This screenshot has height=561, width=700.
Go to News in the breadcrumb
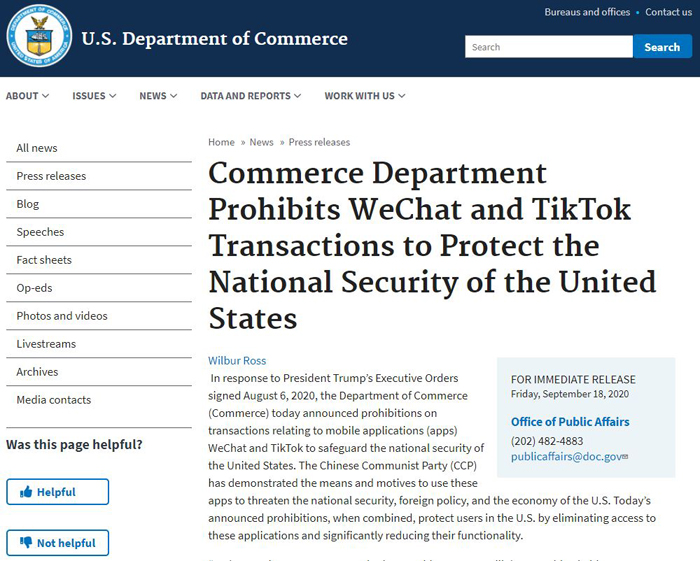click(261, 142)
